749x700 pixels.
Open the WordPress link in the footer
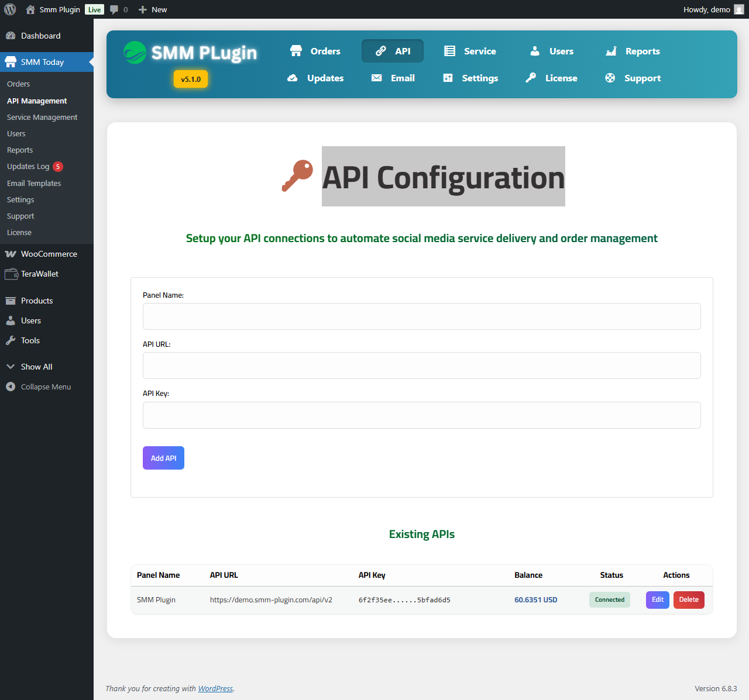point(215,688)
